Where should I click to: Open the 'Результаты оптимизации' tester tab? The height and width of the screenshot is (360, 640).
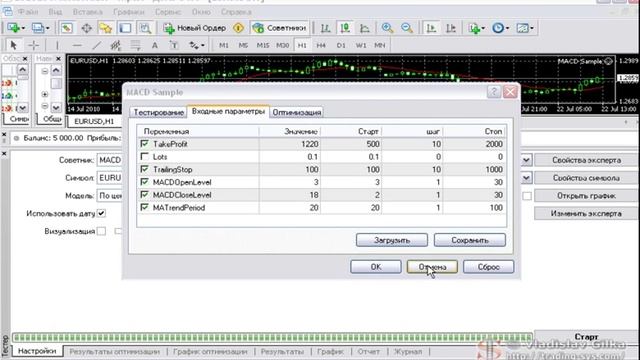click(114, 351)
